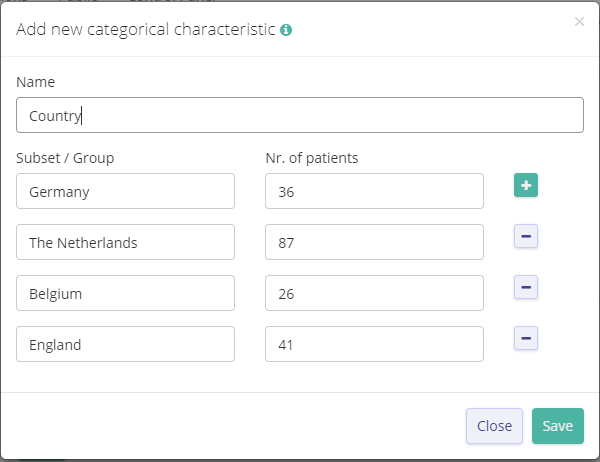The width and height of the screenshot is (600, 462).
Task: Select the The Netherlands subset field
Action: click(x=126, y=242)
